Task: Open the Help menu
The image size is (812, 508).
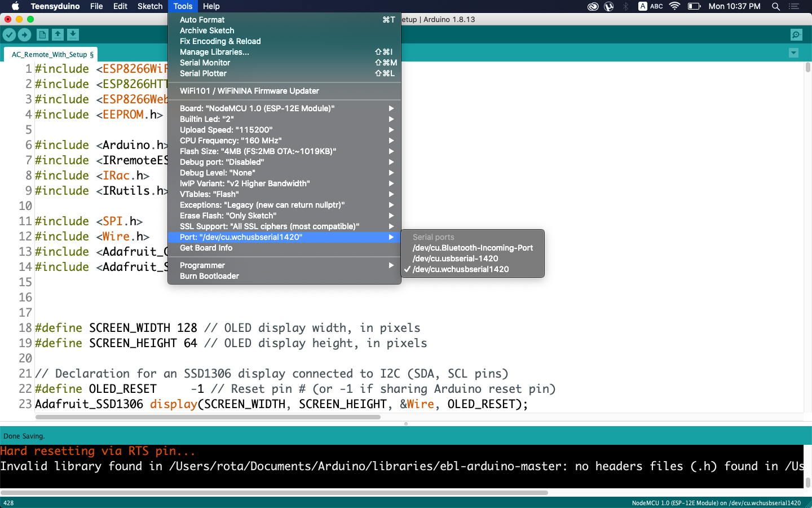Action: (x=211, y=6)
